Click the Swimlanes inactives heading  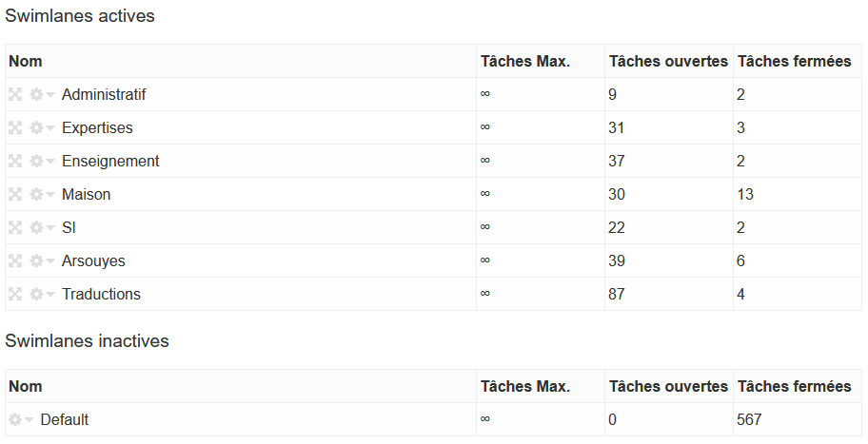(x=88, y=341)
